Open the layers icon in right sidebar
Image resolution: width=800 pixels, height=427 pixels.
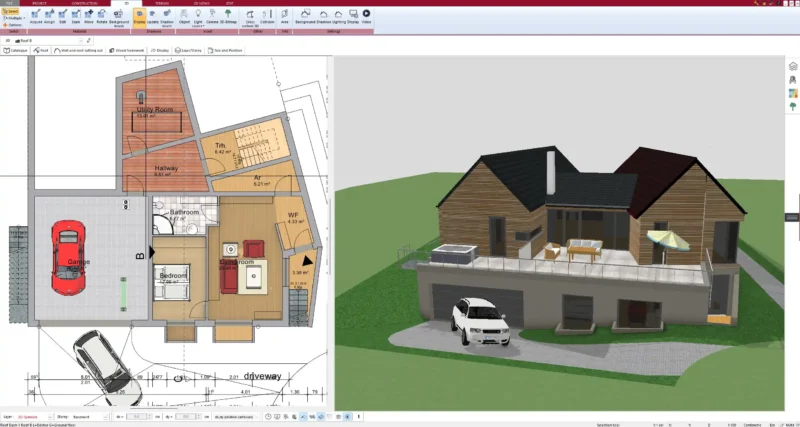793,66
